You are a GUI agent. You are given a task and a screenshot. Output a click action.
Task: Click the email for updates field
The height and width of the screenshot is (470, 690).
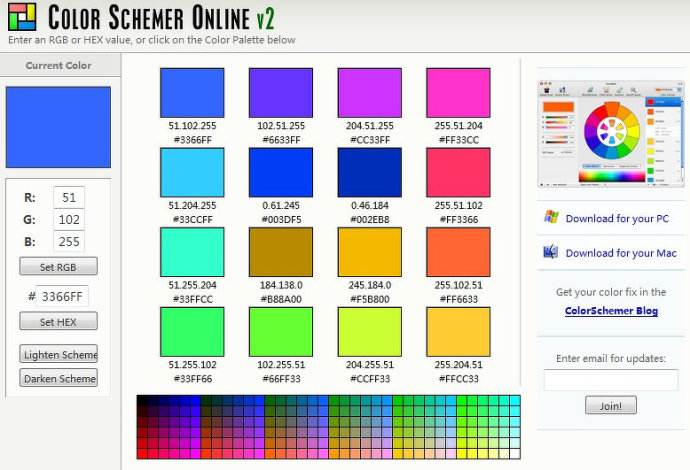[x=610, y=380]
